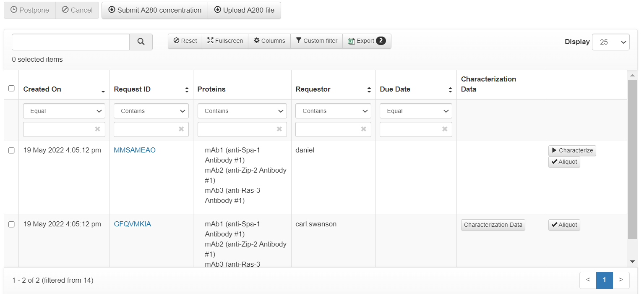Open the MMSAMEAO request link
644x294 pixels.
click(135, 150)
